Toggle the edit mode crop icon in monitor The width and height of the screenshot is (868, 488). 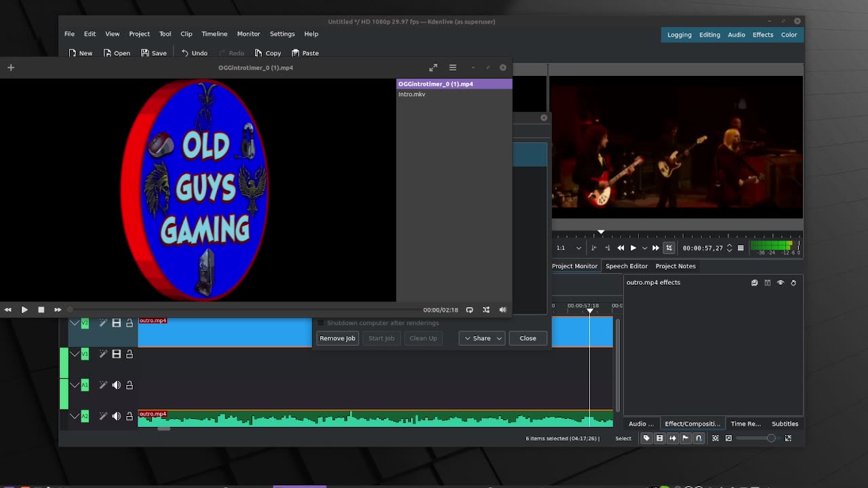[669, 248]
